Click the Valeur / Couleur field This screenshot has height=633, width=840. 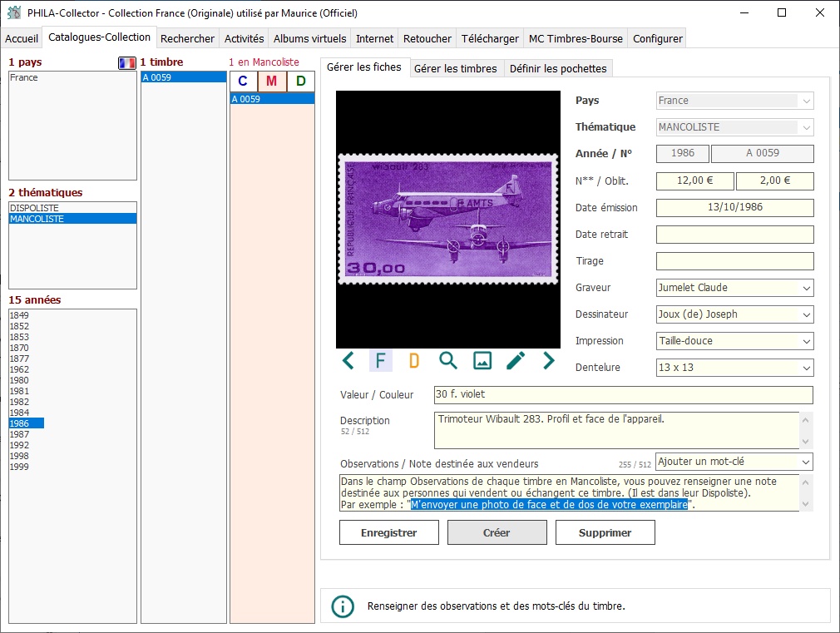[x=624, y=394]
